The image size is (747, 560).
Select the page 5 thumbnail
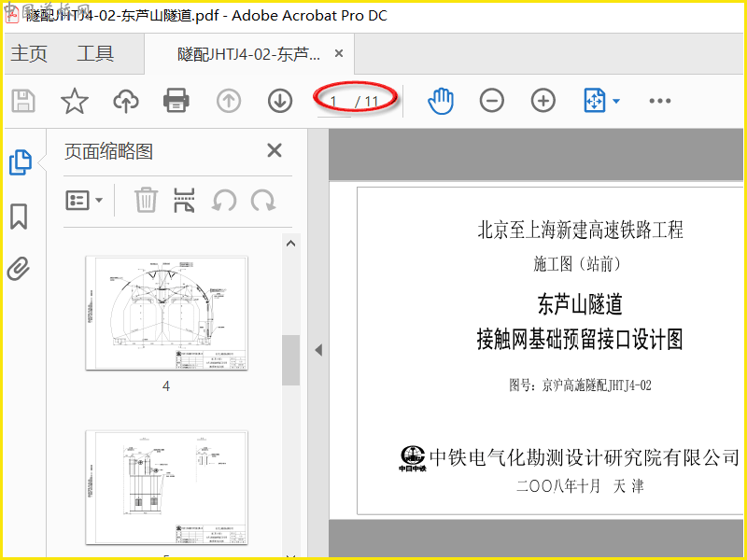[167, 487]
